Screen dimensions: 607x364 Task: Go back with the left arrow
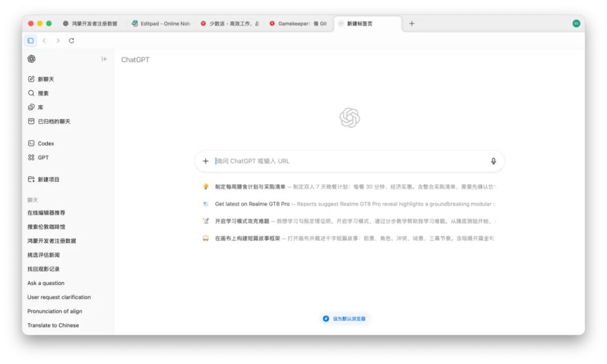pos(44,40)
